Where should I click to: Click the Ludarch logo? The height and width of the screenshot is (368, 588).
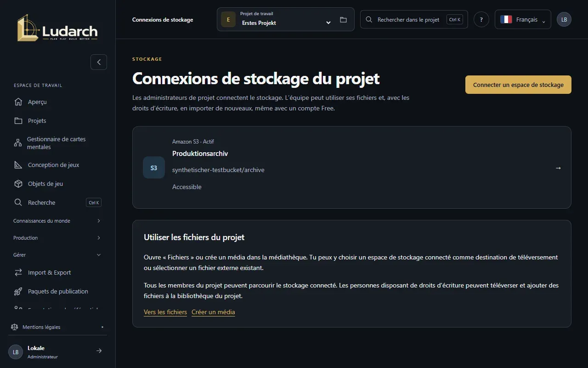point(57,28)
